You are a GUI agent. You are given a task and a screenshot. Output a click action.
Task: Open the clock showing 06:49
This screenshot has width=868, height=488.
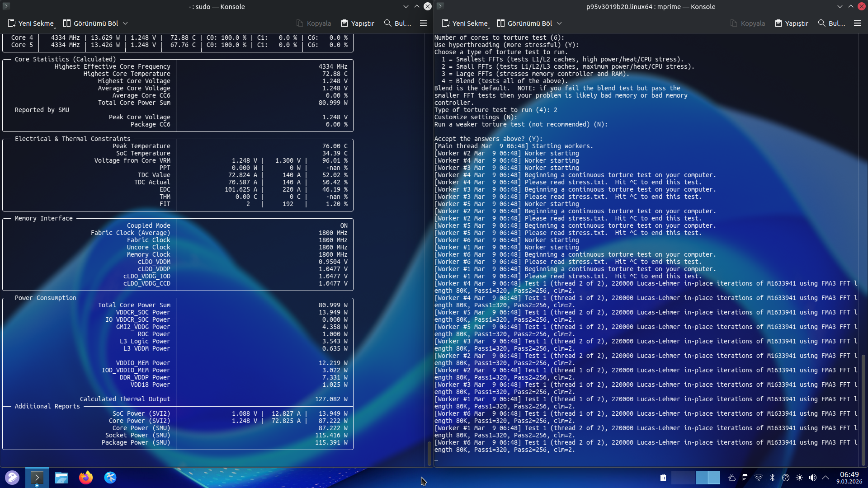pos(849,478)
